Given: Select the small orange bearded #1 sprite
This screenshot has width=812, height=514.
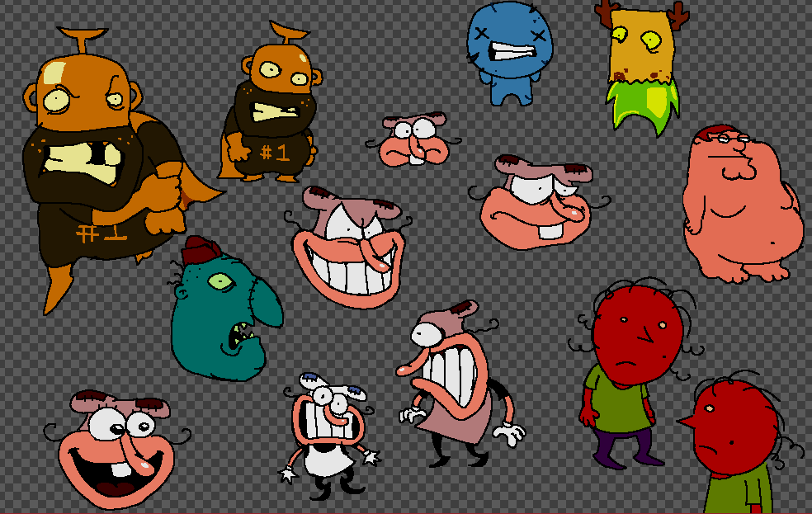Looking at the screenshot, I should tap(269, 103).
